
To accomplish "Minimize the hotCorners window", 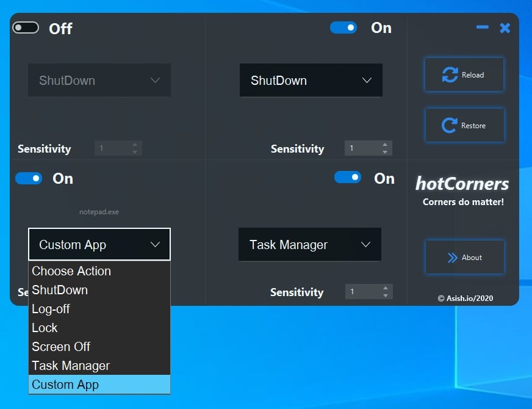I will pos(482,27).
